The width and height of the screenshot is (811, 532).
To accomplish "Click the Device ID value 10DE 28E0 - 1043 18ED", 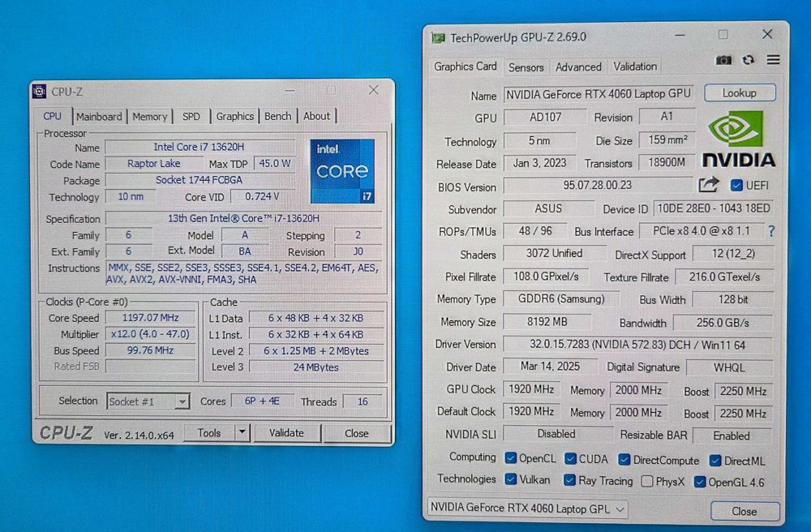I will [714, 208].
